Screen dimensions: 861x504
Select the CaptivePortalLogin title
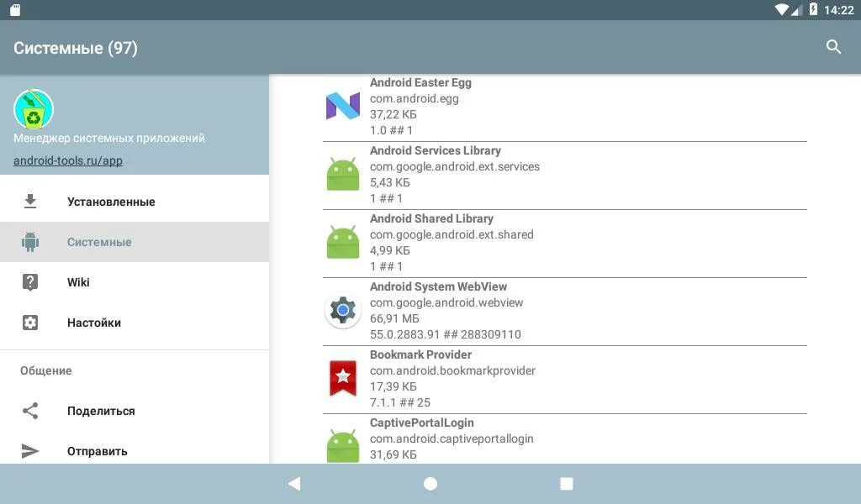tap(422, 423)
